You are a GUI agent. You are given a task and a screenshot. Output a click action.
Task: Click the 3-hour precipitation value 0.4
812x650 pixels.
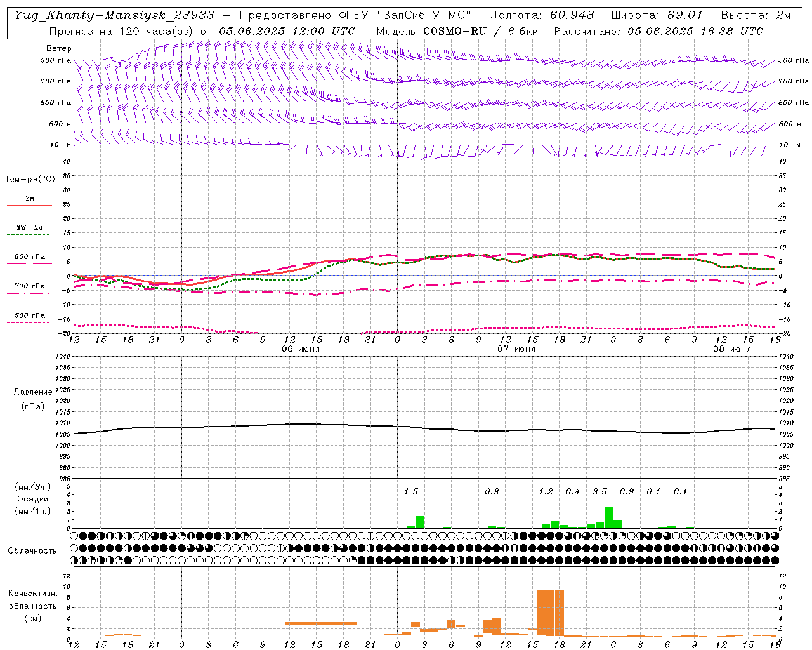[x=573, y=492]
